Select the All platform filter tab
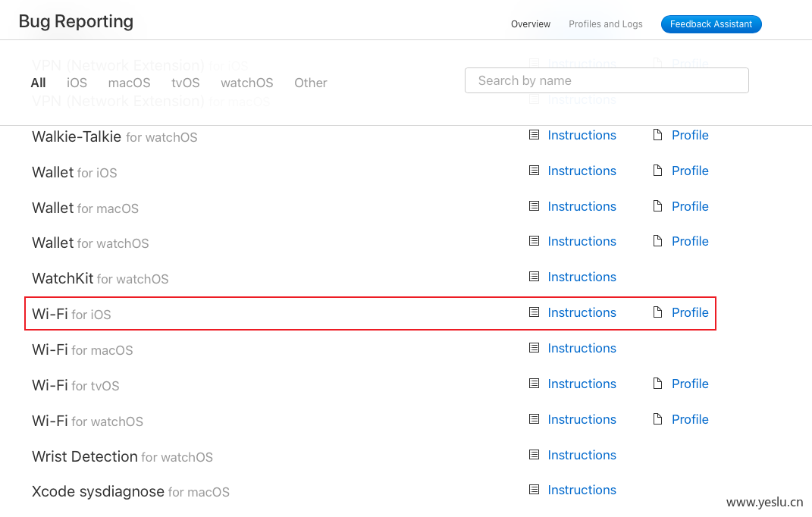This screenshot has width=812, height=517. point(39,83)
